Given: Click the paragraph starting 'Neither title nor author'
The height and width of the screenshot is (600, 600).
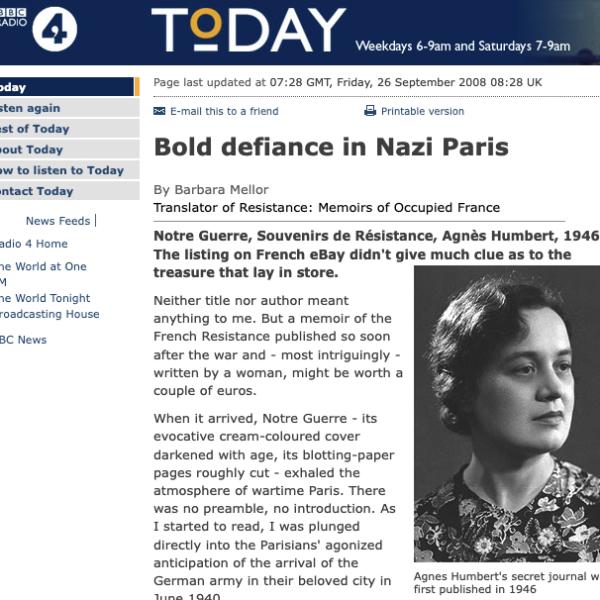Looking at the screenshot, I should click(278, 346).
